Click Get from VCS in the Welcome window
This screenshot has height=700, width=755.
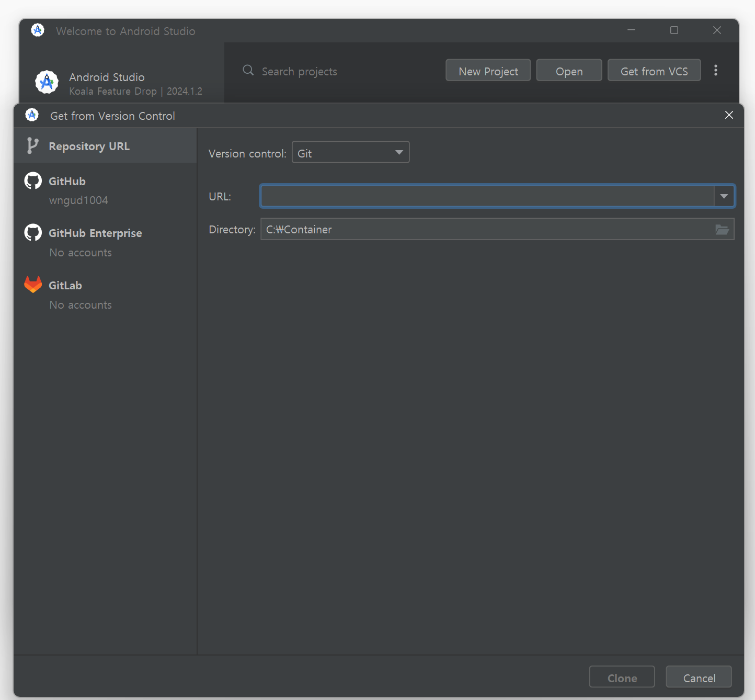[654, 71]
